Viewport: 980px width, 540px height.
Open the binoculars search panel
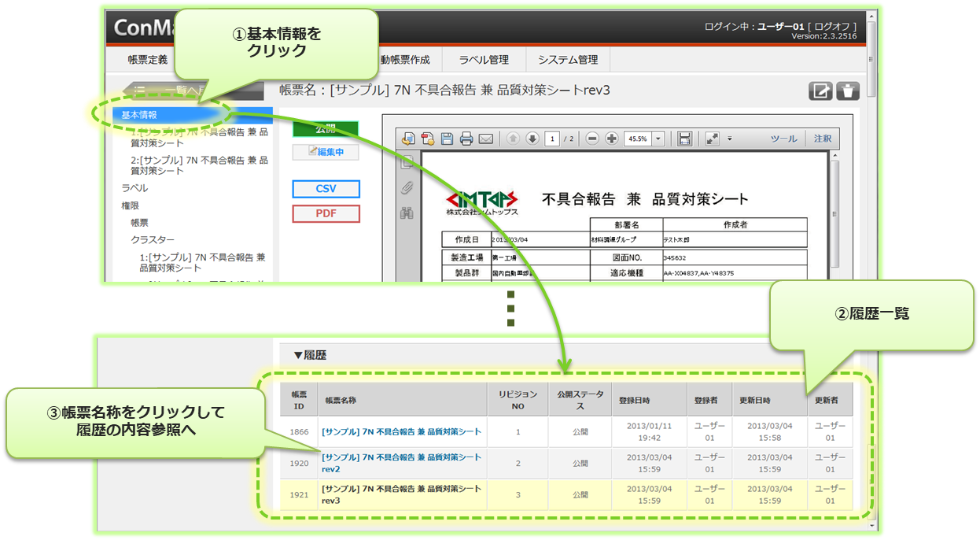[407, 213]
